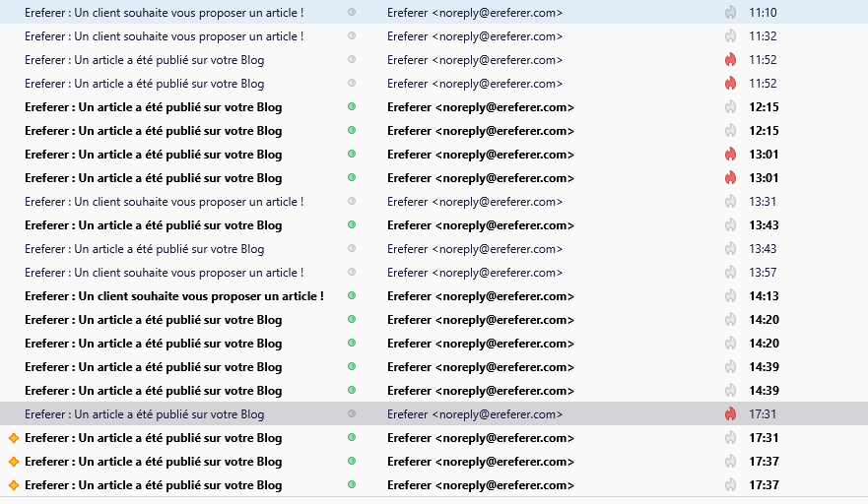The image size is (868, 504).
Task: Select the non-bold 13:43 'Un article a été publié' subject
Action: coord(145,249)
